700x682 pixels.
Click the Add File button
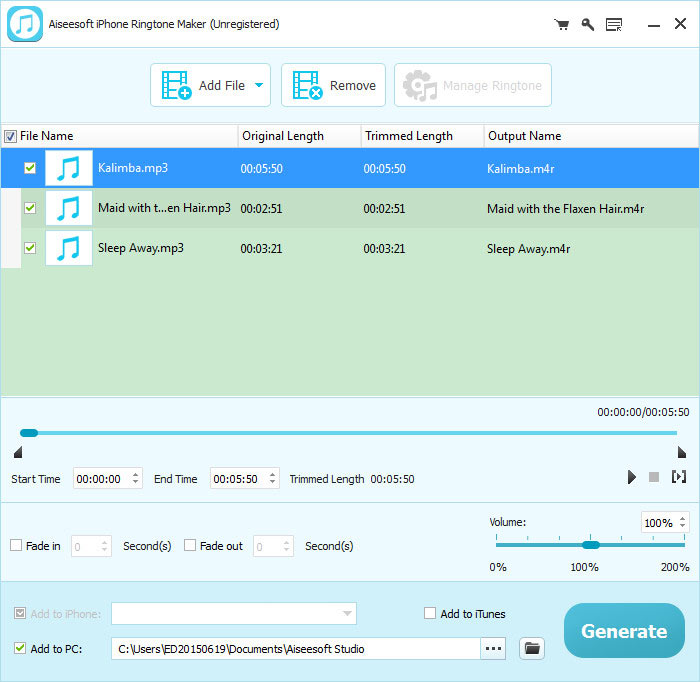210,85
